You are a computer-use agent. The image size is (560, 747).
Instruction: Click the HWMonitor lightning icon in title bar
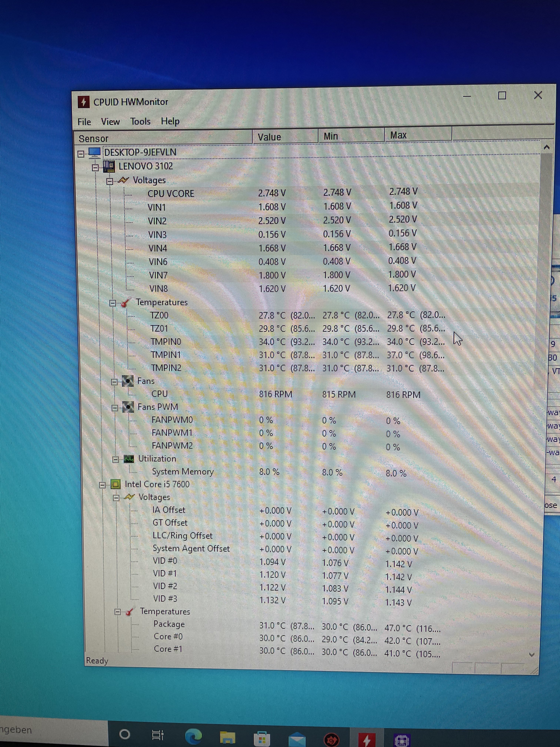83,102
